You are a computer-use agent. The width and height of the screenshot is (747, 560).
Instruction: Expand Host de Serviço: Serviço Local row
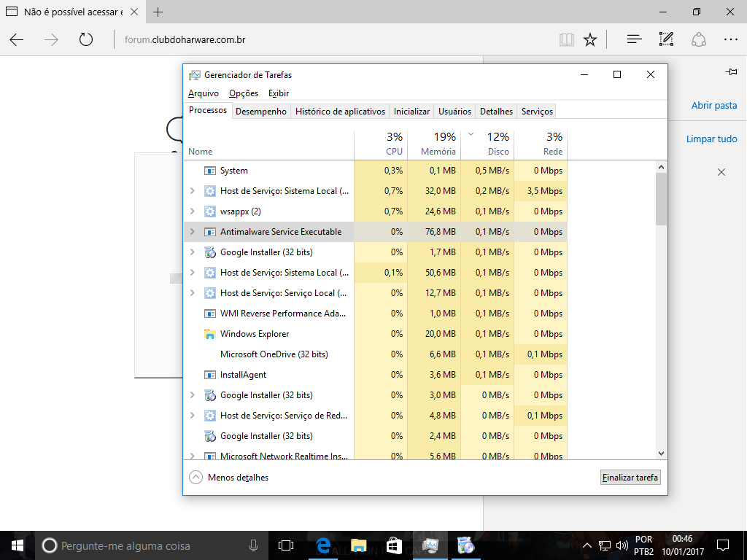coord(193,293)
